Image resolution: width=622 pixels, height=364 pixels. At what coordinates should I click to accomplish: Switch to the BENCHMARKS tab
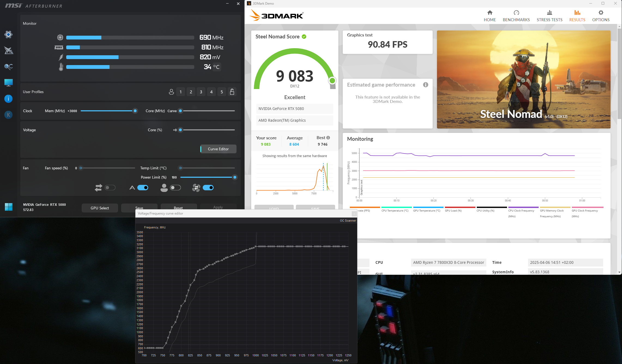[x=516, y=16]
